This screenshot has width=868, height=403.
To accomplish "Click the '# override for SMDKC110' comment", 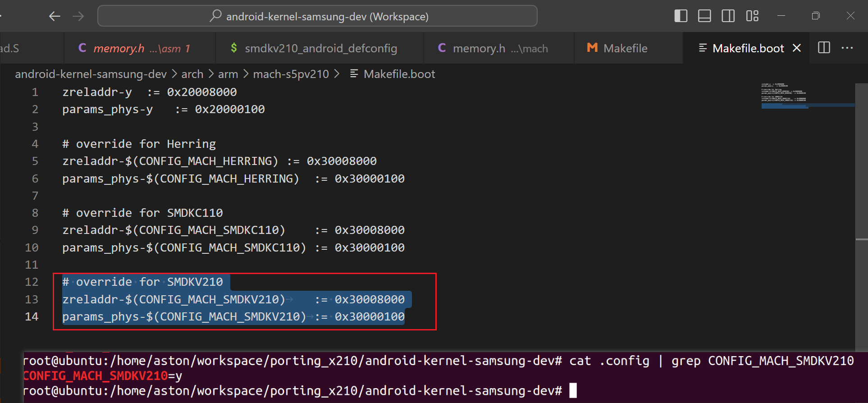I will [x=142, y=213].
